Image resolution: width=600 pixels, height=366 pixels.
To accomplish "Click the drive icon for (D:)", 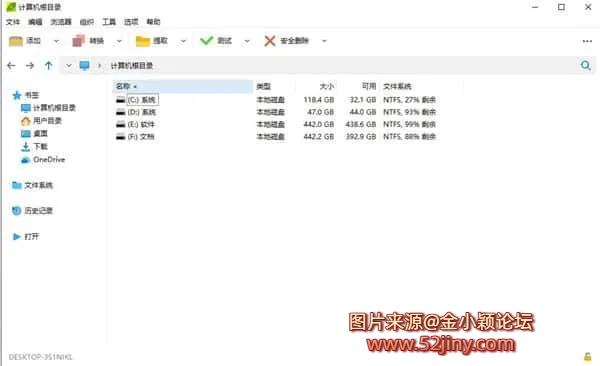I will tap(121, 112).
